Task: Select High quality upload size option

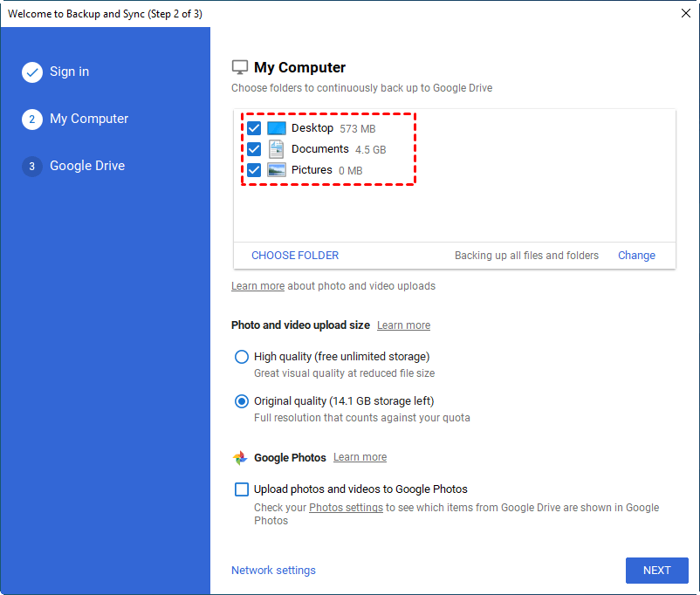Action: tap(242, 357)
